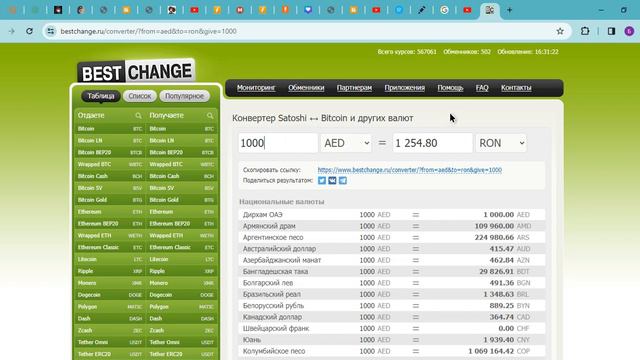This screenshot has height=360, width=640.
Task: Open the Обменники menu item
Action: [306, 88]
